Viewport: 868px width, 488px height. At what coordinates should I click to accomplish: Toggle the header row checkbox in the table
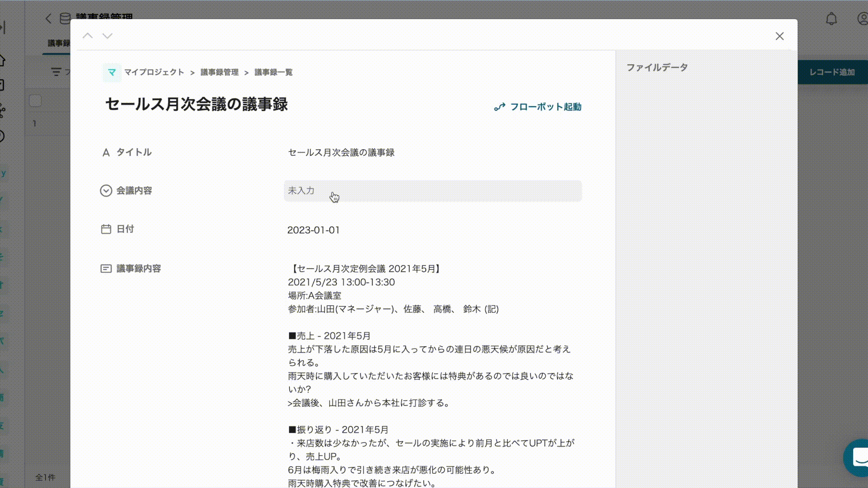[x=35, y=100]
